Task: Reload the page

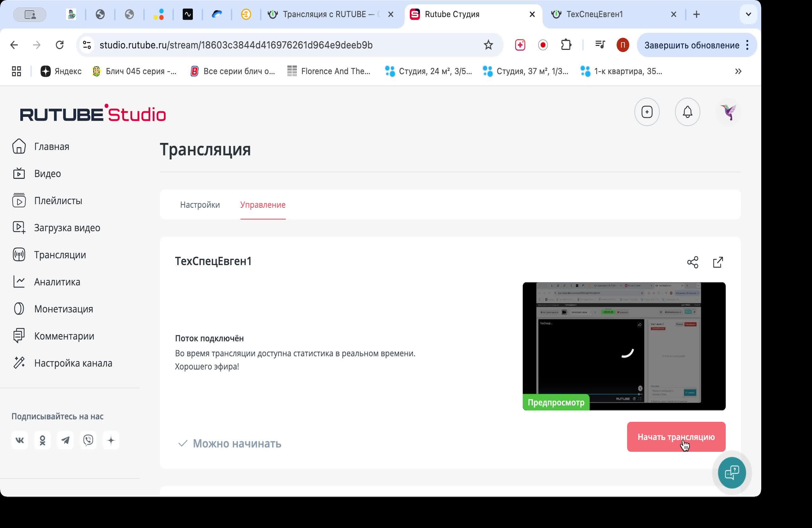Action: click(x=60, y=45)
